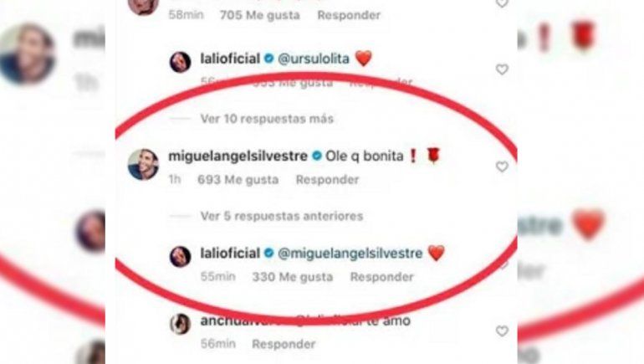This screenshot has width=644, height=364.
Task: Reply to anchualvarez's 56min comment
Action: tap(284, 344)
